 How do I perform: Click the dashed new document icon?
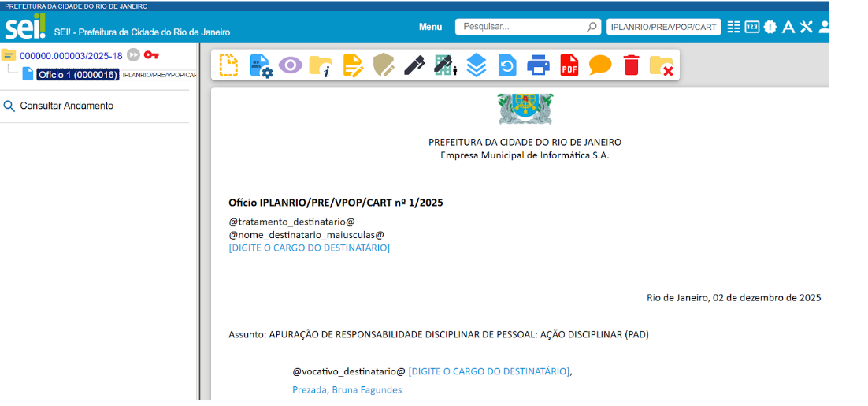coord(228,65)
